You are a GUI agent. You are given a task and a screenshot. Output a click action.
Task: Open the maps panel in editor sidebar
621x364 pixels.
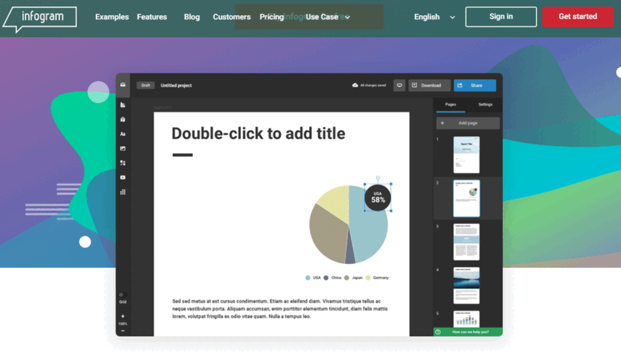[123, 119]
